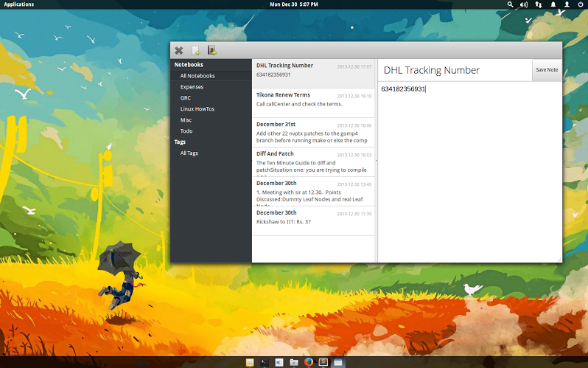Edit the note title field DHL Tracking Number
Image resolution: width=588 pixels, height=368 pixels.
click(455, 70)
